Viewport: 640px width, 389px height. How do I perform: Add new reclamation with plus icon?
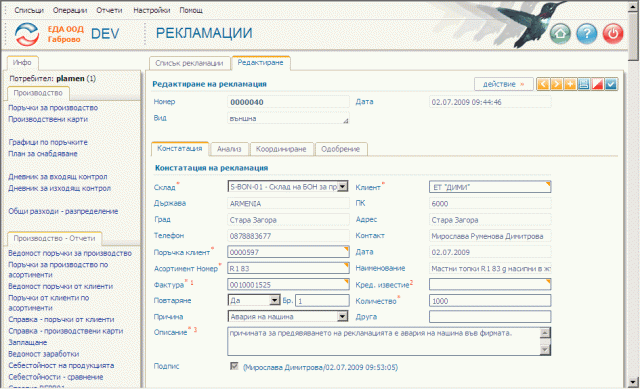(x=570, y=84)
